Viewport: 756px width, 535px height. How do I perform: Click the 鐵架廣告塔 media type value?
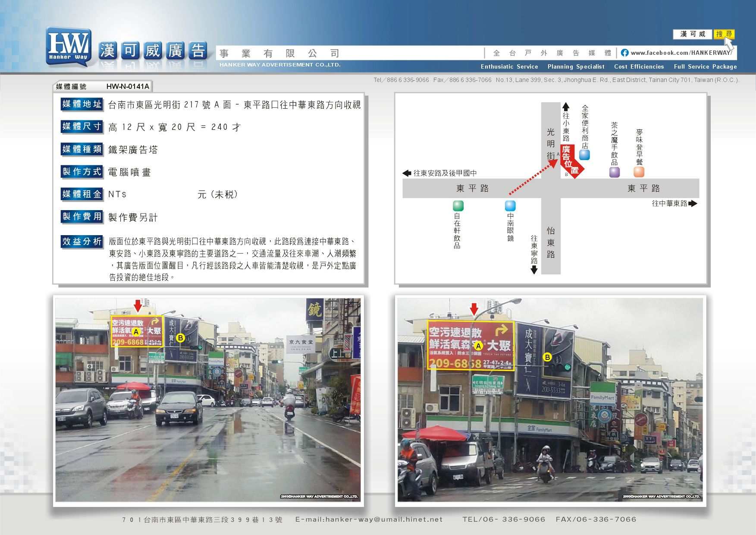[x=133, y=150]
